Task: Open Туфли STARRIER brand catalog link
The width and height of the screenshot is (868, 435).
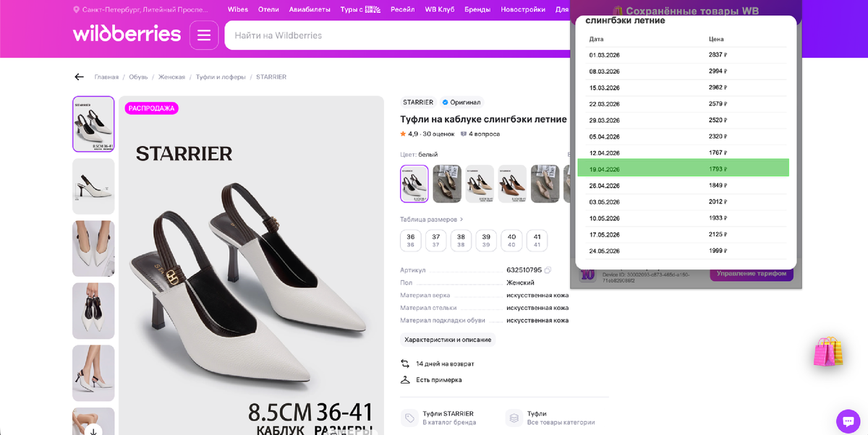Action: [x=448, y=418]
